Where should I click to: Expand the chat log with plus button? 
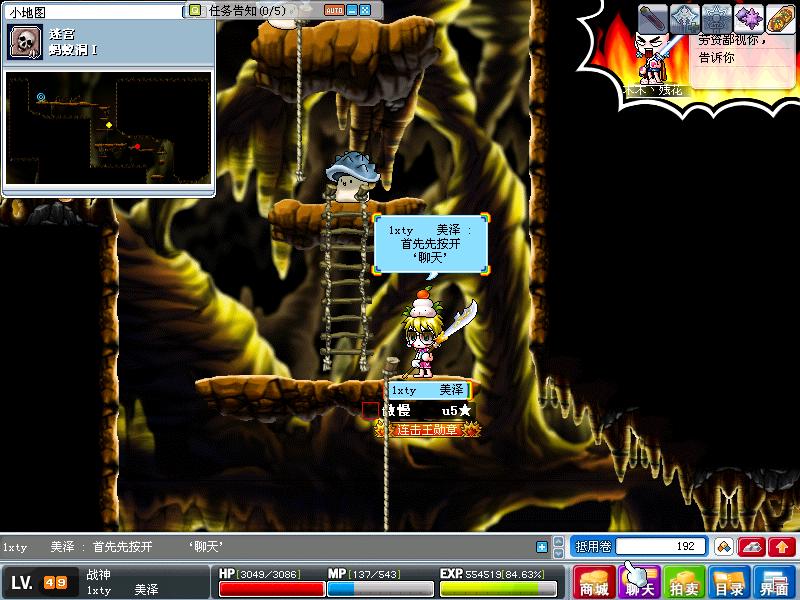click(x=542, y=547)
